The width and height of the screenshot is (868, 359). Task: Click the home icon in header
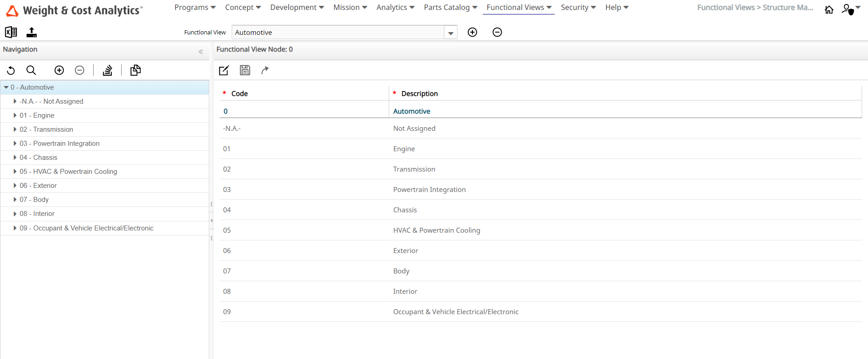click(x=829, y=10)
